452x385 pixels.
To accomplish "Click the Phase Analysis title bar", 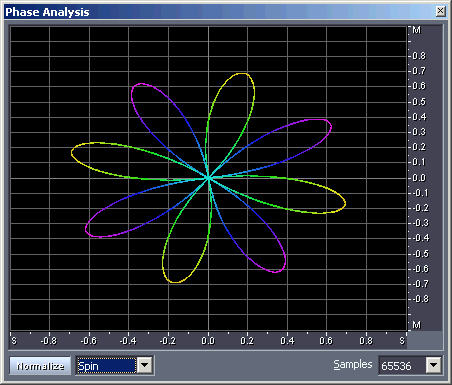I will [220, 12].
